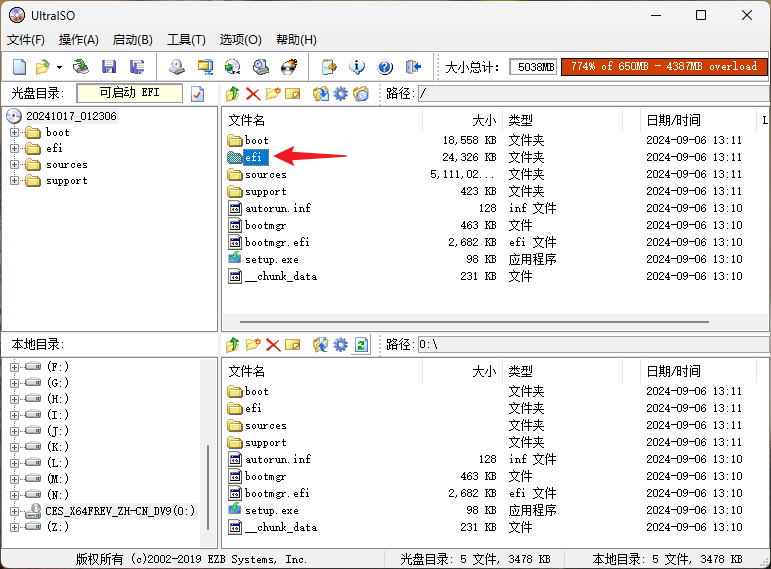Image resolution: width=771 pixels, height=569 pixels.
Task: Click the local path field showing O:\
Action: pos(594,345)
